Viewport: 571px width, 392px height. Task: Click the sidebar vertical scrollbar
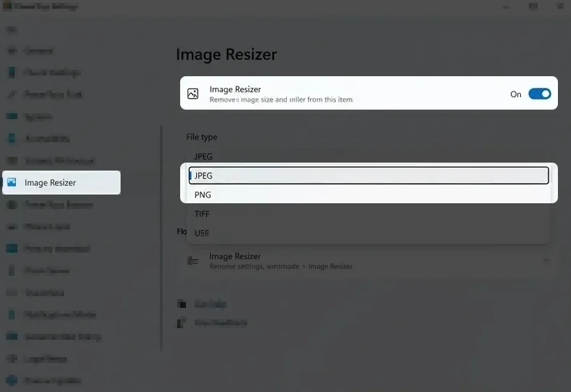(x=161, y=238)
